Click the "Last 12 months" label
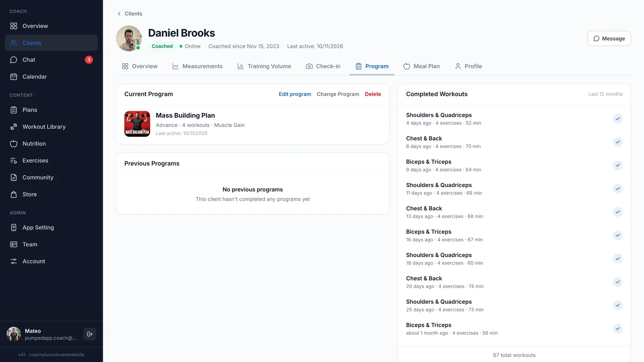Screen dimensions: 644x362 point(605,94)
